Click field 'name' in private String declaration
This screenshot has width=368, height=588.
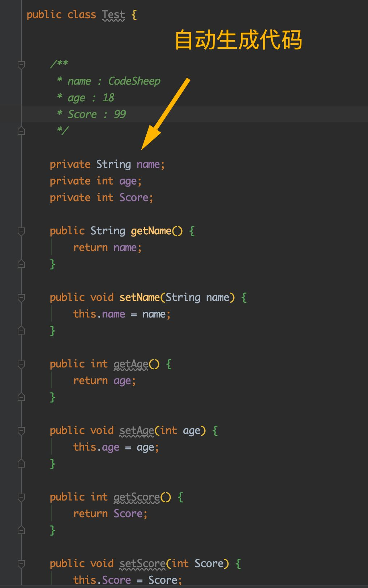148,165
